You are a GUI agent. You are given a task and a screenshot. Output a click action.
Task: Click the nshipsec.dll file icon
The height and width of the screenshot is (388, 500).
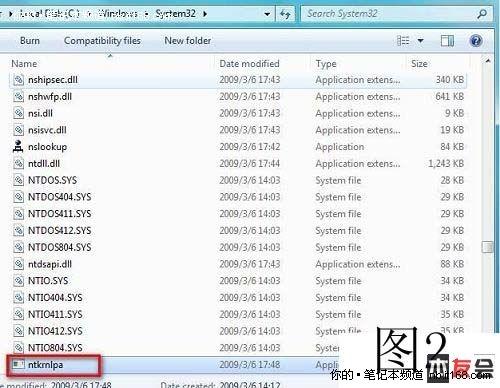(x=18, y=80)
